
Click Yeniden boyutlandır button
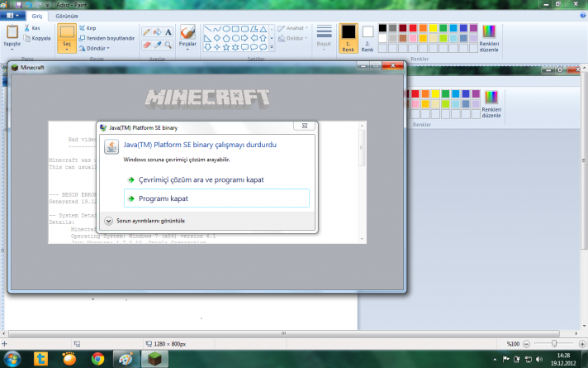click(x=107, y=38)
